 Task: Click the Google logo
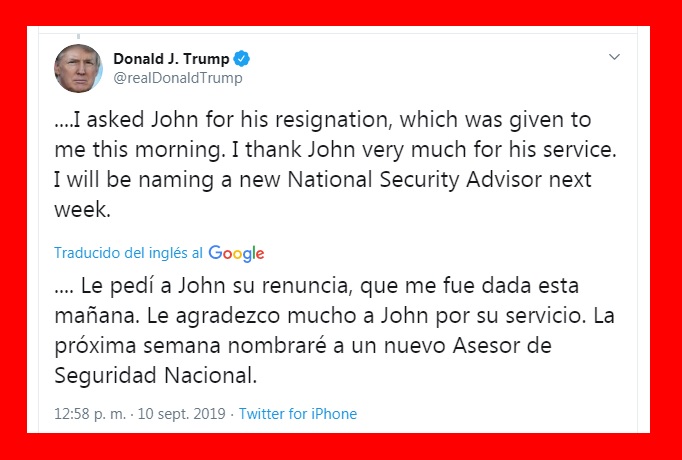click(x=236, y=253)
